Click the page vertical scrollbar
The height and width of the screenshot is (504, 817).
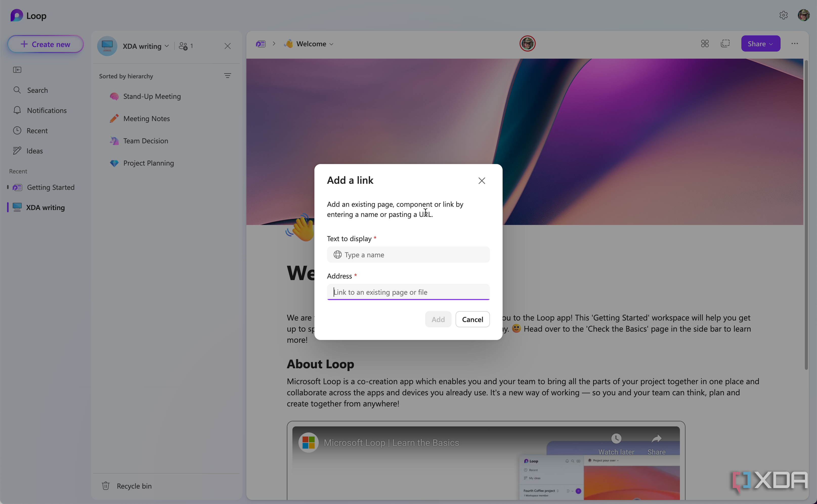(x=806, y=215)
